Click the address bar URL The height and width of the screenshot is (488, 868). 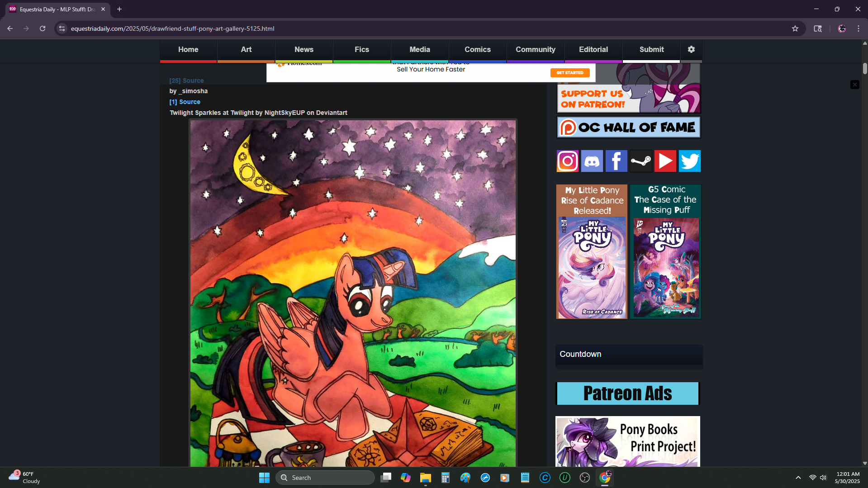coord(172,28)
